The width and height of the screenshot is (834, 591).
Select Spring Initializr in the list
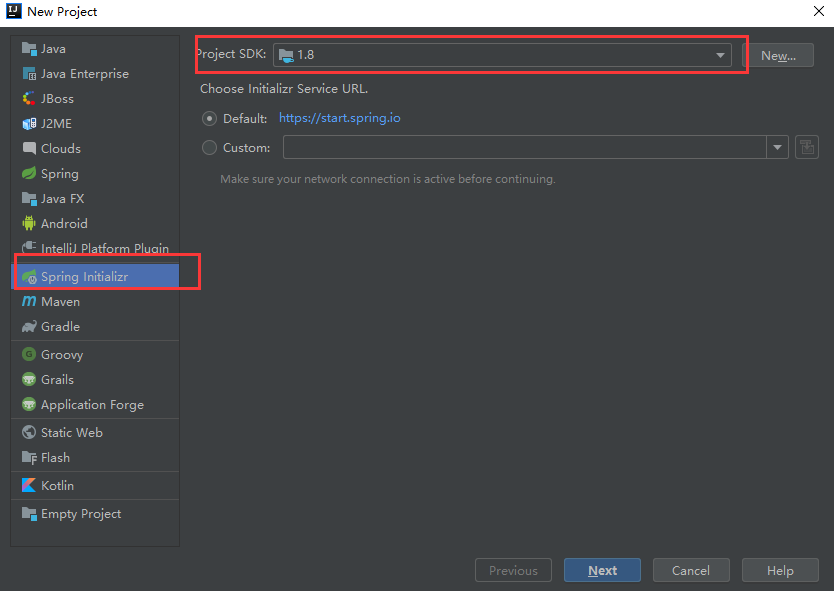tap(95, 277)
